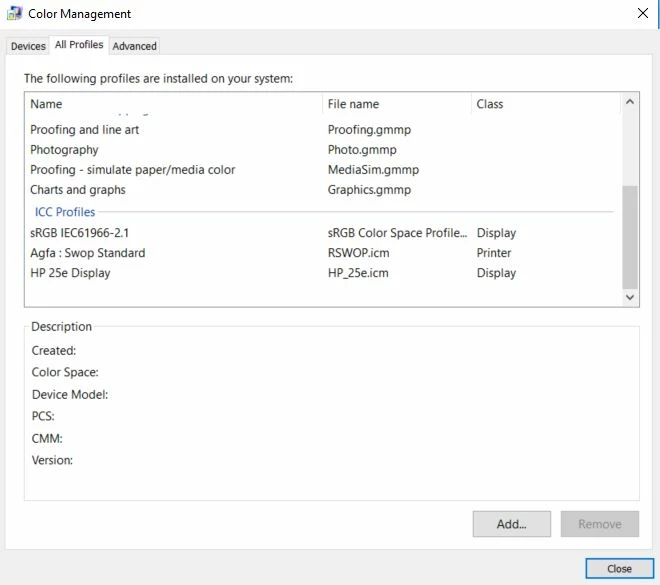660x585 pixels.
Task: Click the Printer class cell
Action: 493,253
